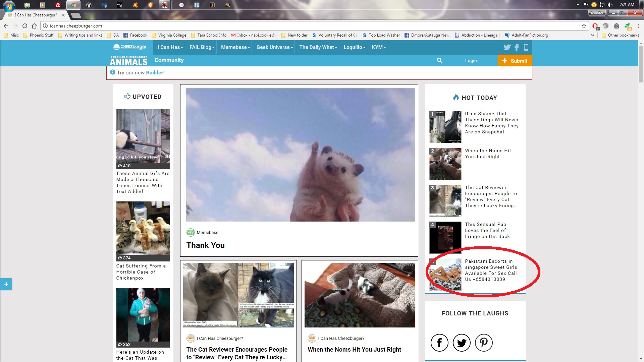The image size is (644, 362).
Task: Open the browser home page icon
Action: click(34, 26)
